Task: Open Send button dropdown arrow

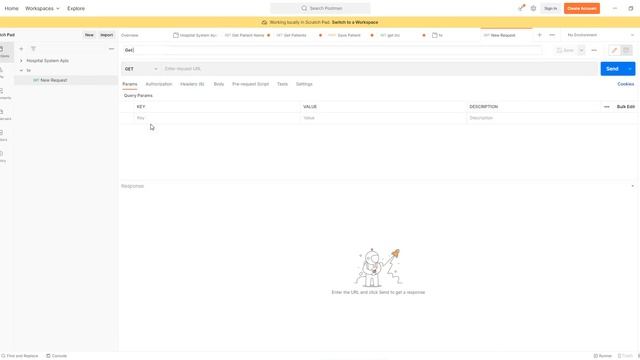Action: [630, 69]
